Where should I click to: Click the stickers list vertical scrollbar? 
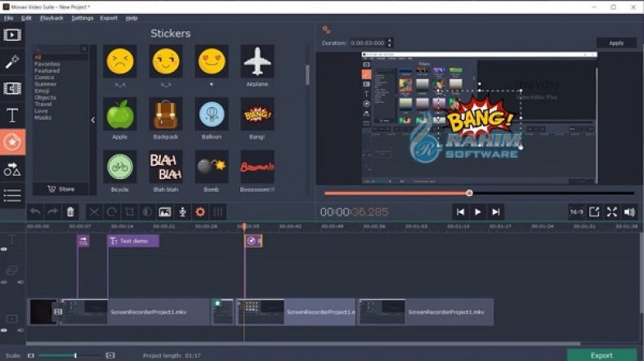point(306,74)
